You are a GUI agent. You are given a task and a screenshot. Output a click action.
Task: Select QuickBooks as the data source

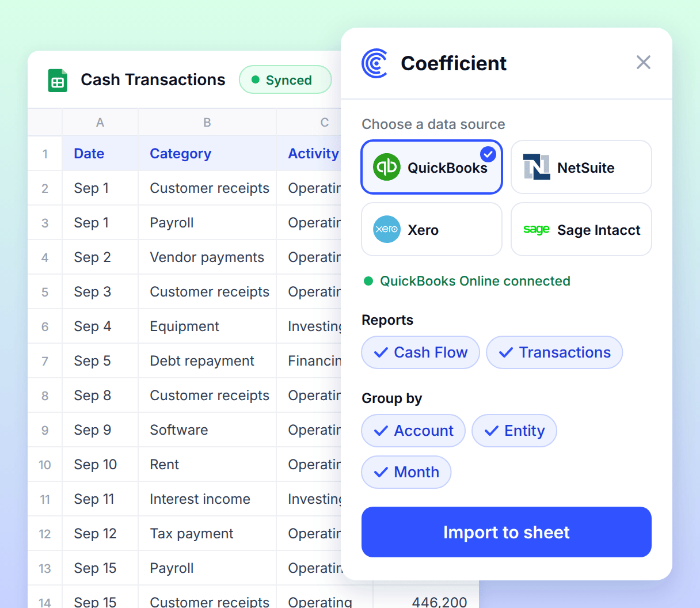point(432,167)
